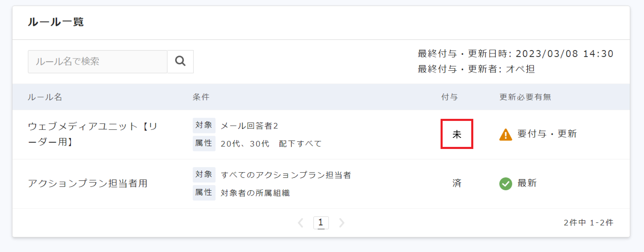Click the 更新必要有無 column header

[525, 97]
